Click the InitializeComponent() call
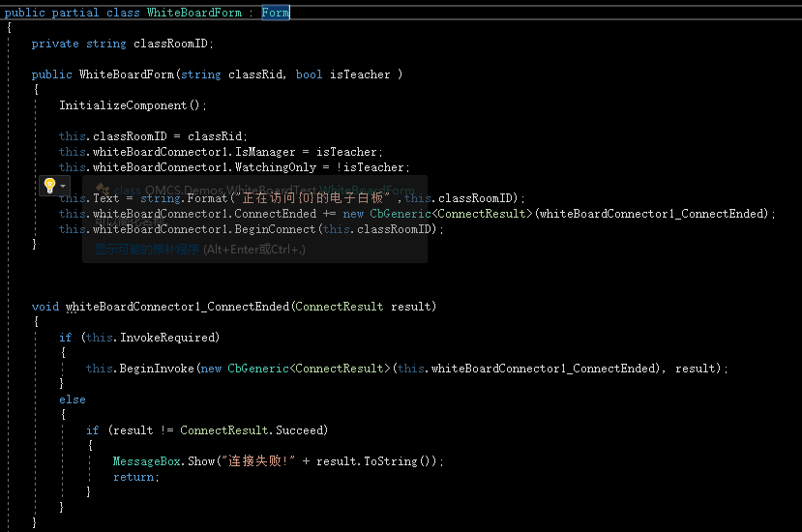Image resolution: width=802 pixels, height=532 pixels. [132, 105]
